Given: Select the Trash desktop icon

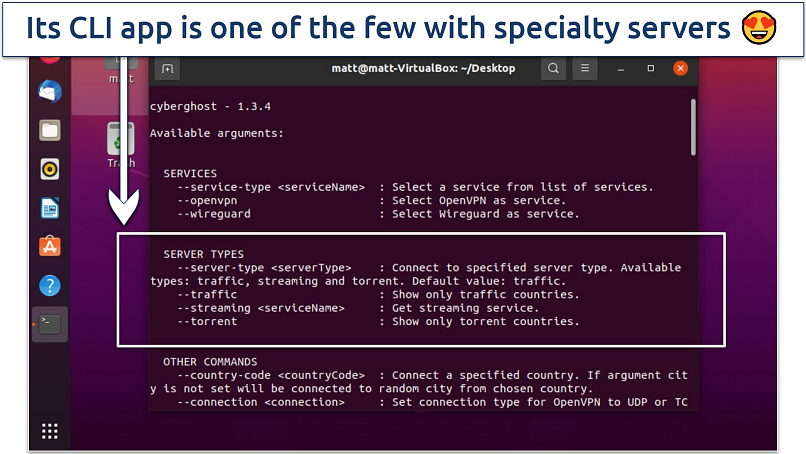Looking at the screenshot, I should tap(121, 144).
